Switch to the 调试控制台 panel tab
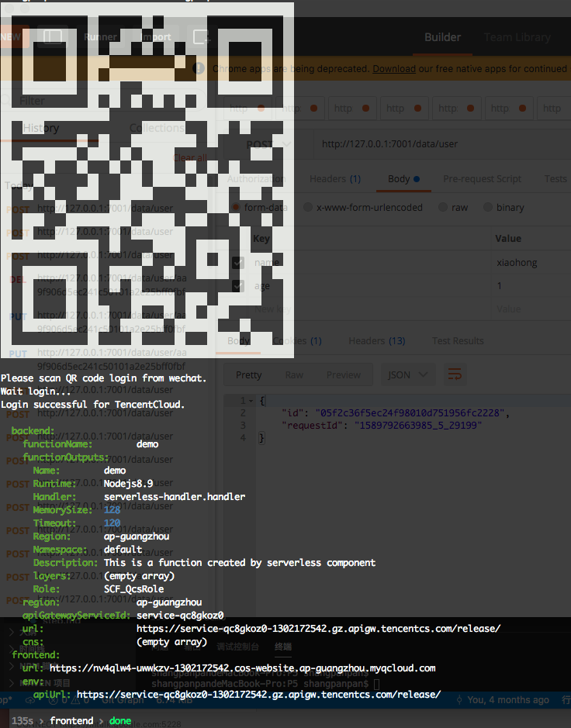 [238, 647]
